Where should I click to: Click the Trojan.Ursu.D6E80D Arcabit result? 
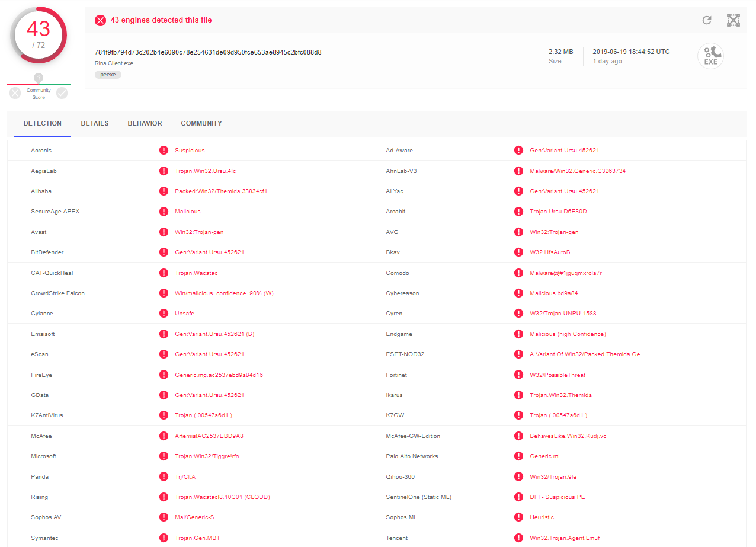pyautogui.click(x=558, y=212)
